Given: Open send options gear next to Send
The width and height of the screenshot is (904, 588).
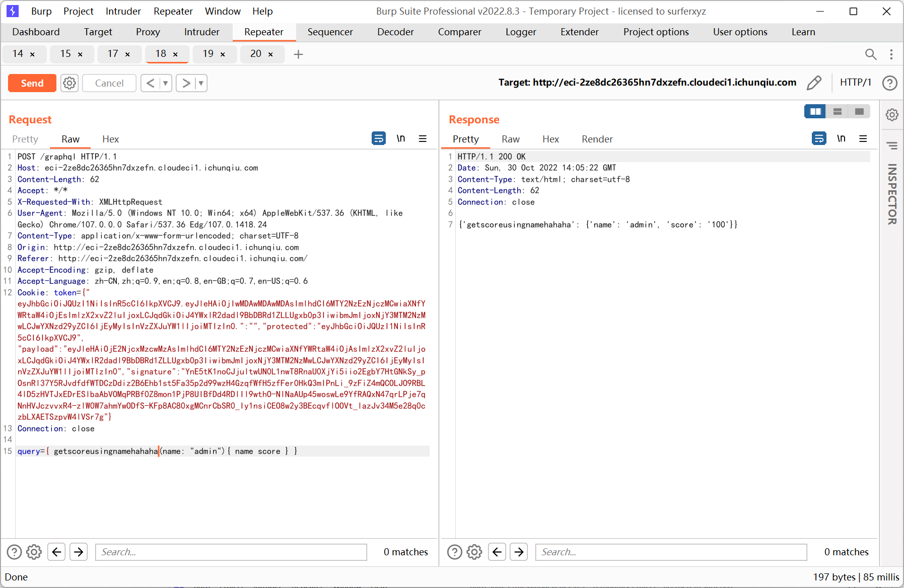Looking at the screenshot, I should point(69,83).
